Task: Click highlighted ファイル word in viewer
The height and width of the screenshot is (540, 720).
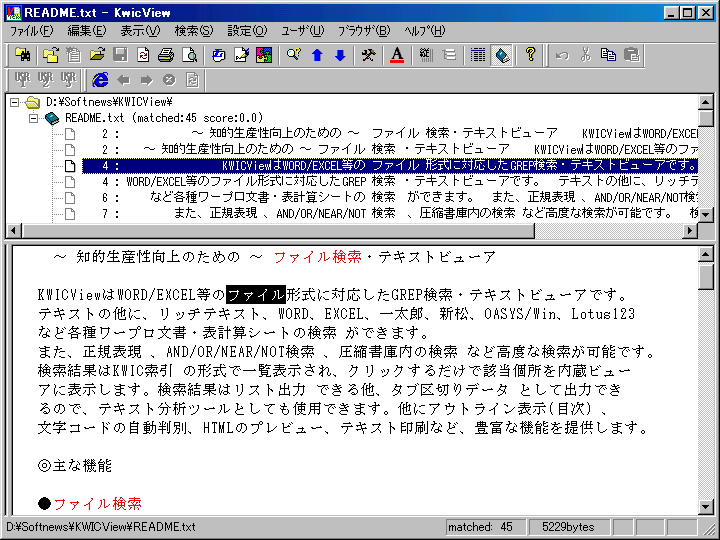Action: 256,294
